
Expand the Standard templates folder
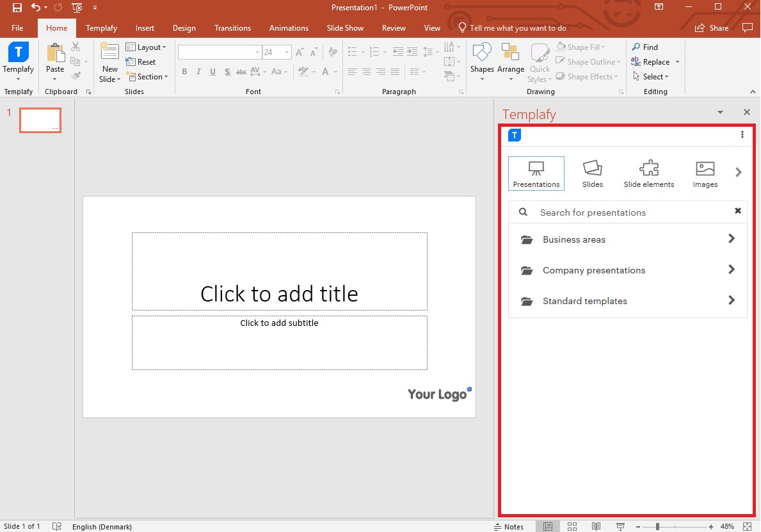[627, 301]
